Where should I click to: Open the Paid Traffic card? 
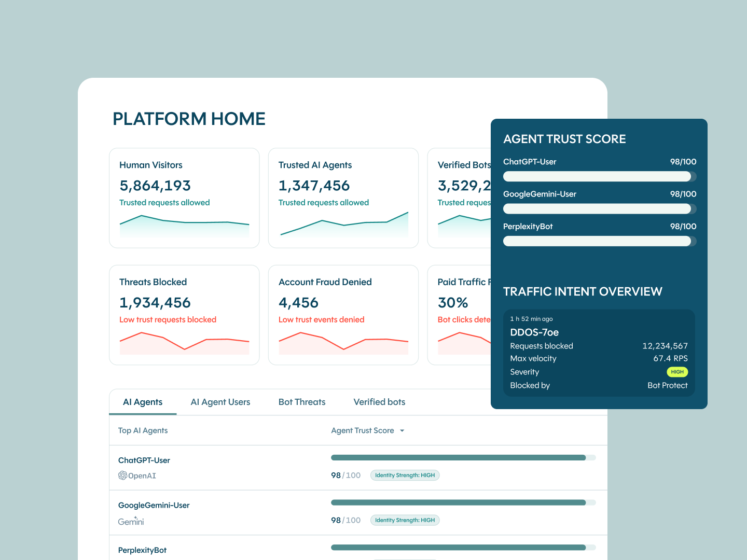[459, 315]
